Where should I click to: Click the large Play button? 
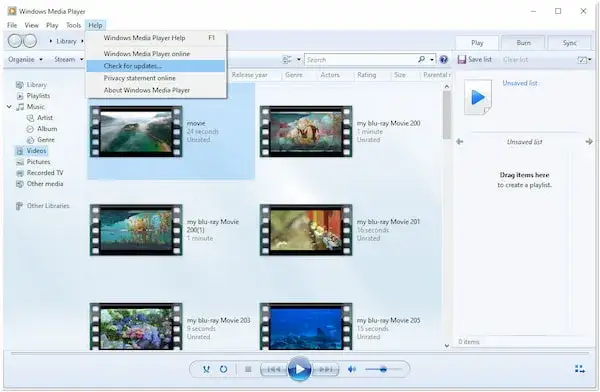[299, 369]
